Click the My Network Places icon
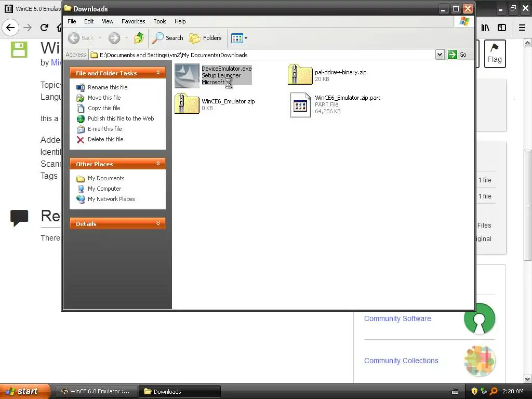Image resolution: width=532 pixels, height=399 pixels. pyautogui.click(x=81, y=199)
